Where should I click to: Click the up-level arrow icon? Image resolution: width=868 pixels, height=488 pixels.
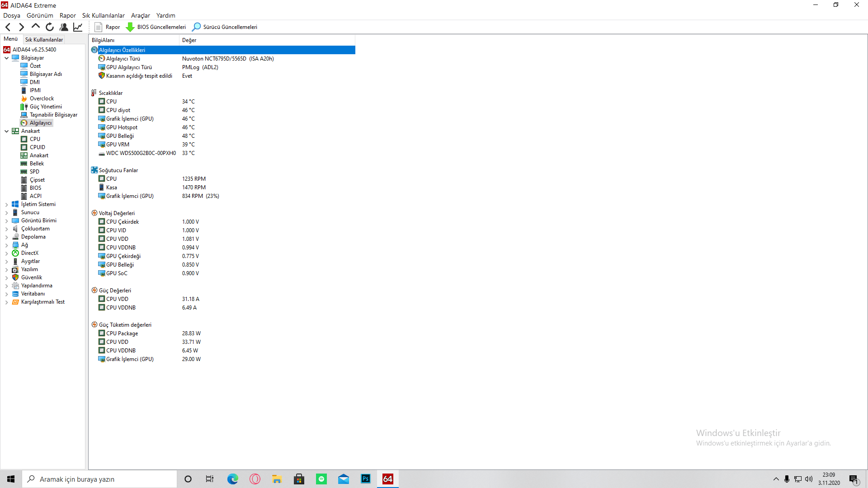pos(35,27)
